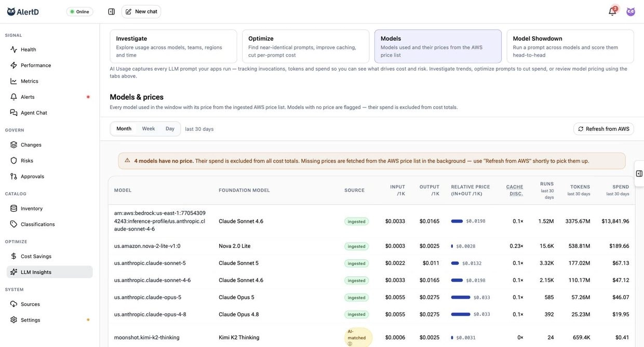
Task: Click the relative price bar for Claude Sonnet 5
Action: pos(455,263)
